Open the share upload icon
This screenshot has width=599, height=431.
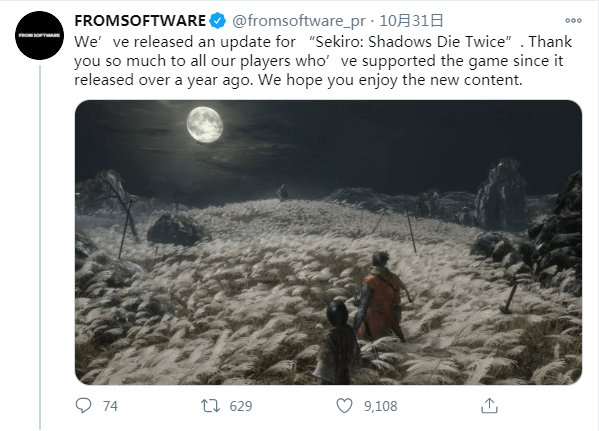[489, 405]
